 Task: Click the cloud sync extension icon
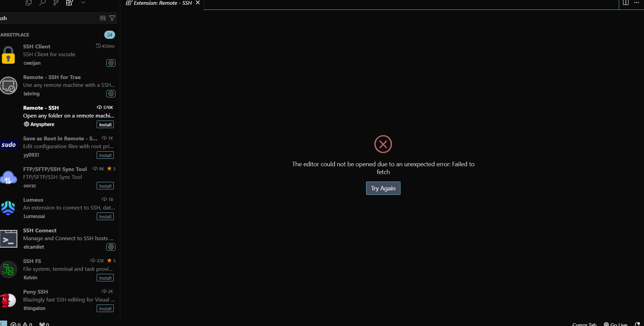coord(9,178)
